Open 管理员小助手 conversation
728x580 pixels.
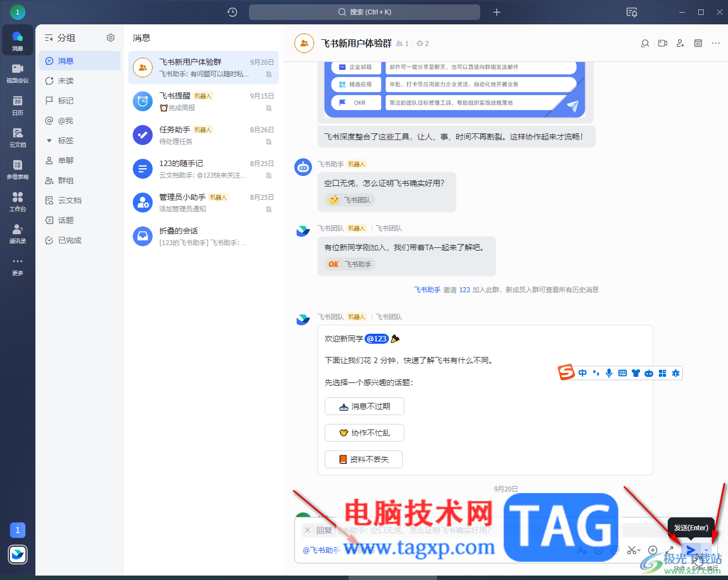click(204, 203)
